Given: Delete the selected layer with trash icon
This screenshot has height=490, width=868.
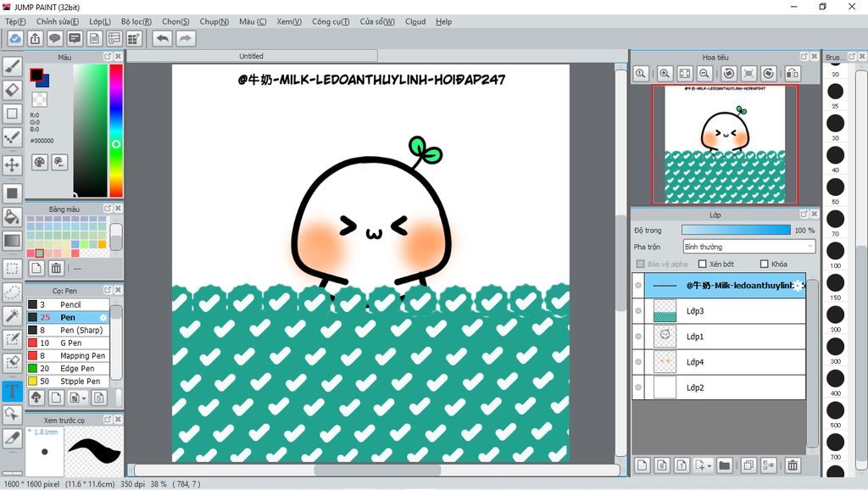Looking at the screenshot, I should 793,465.
